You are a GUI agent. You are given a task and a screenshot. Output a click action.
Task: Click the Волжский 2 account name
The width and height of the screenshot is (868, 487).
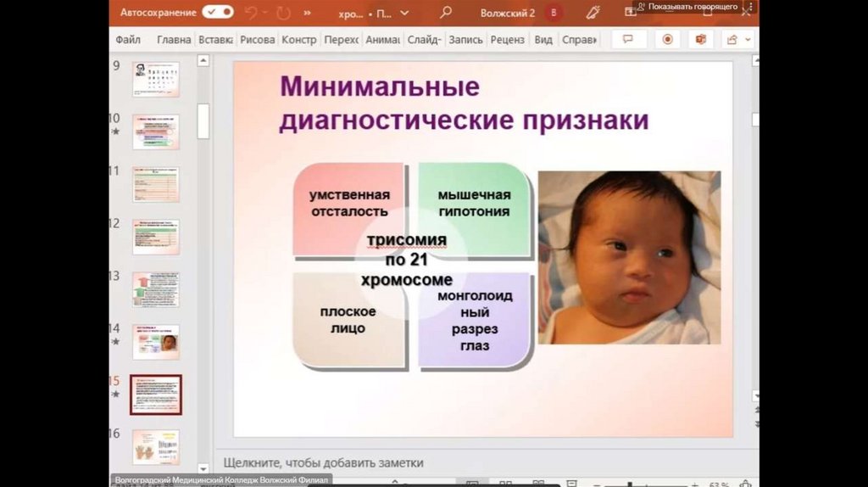pos(507,13)
